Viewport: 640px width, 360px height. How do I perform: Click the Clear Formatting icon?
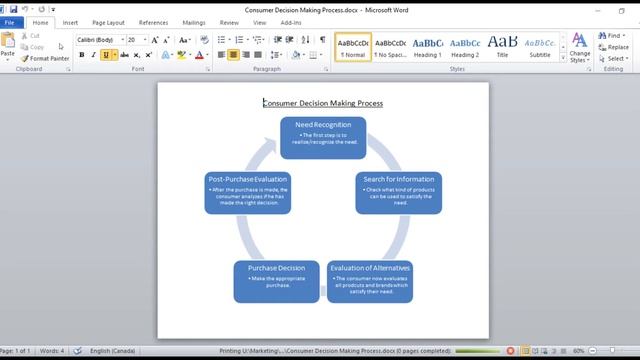[x=204, y=40]
